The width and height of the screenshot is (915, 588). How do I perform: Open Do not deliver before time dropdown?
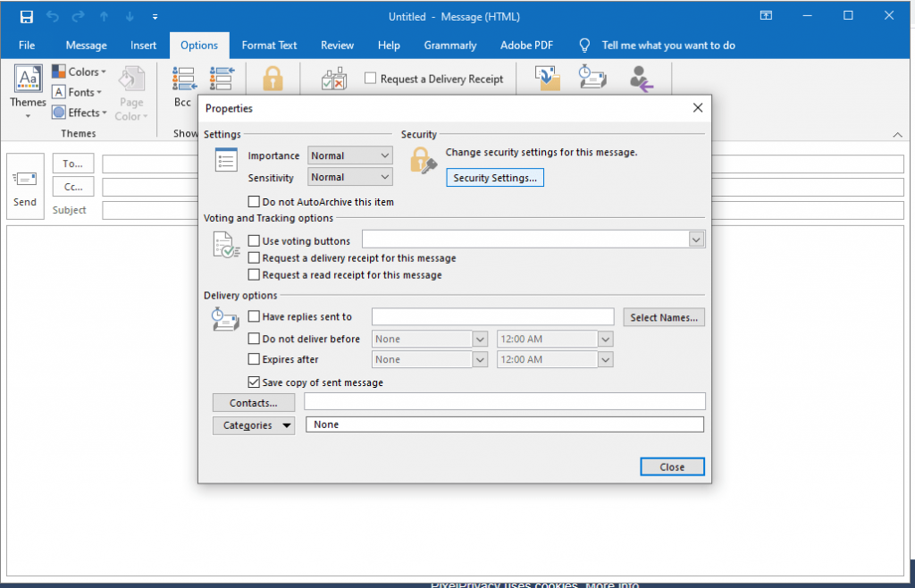pyautogui.click(x=605, y=339)
